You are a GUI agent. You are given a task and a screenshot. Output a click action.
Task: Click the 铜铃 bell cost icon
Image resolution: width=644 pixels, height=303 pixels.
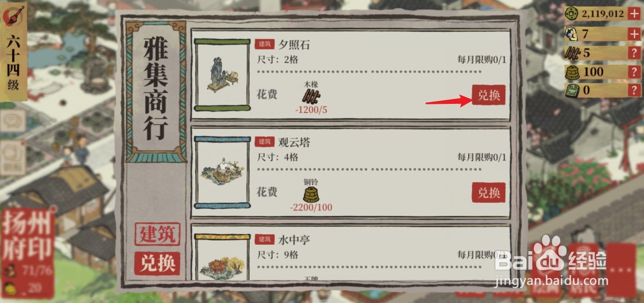pos(311,194)
